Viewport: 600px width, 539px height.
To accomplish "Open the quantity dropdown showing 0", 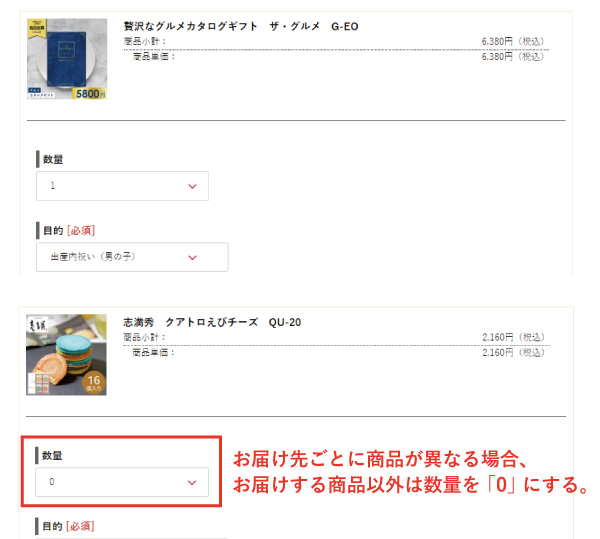I will click(x=122, y=482).
